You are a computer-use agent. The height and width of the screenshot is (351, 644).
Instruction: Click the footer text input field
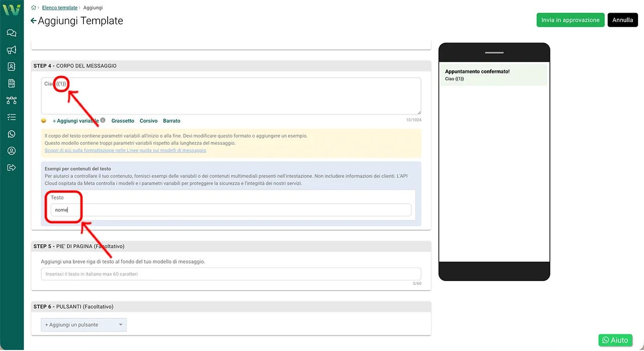point(231,274)
